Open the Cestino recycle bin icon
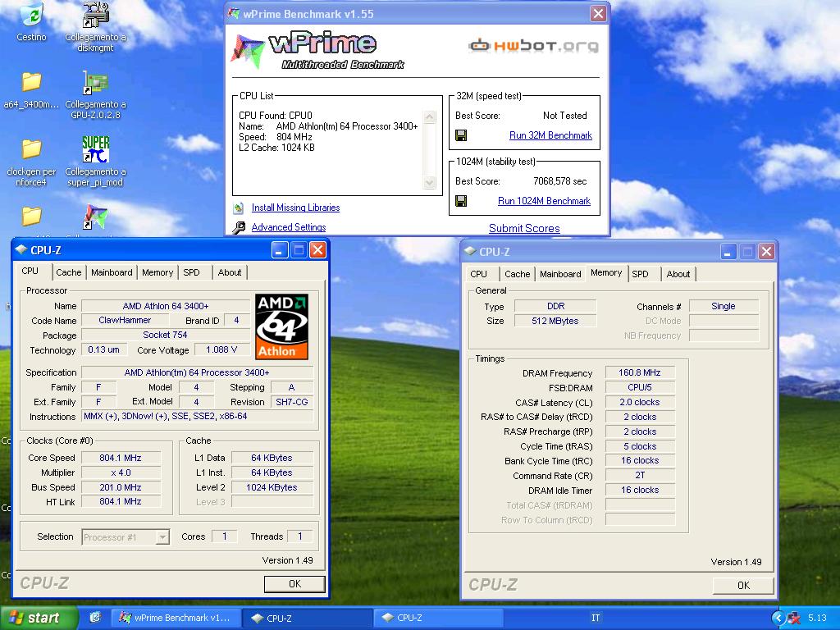 pyautogui.click(x=32, y=15)
